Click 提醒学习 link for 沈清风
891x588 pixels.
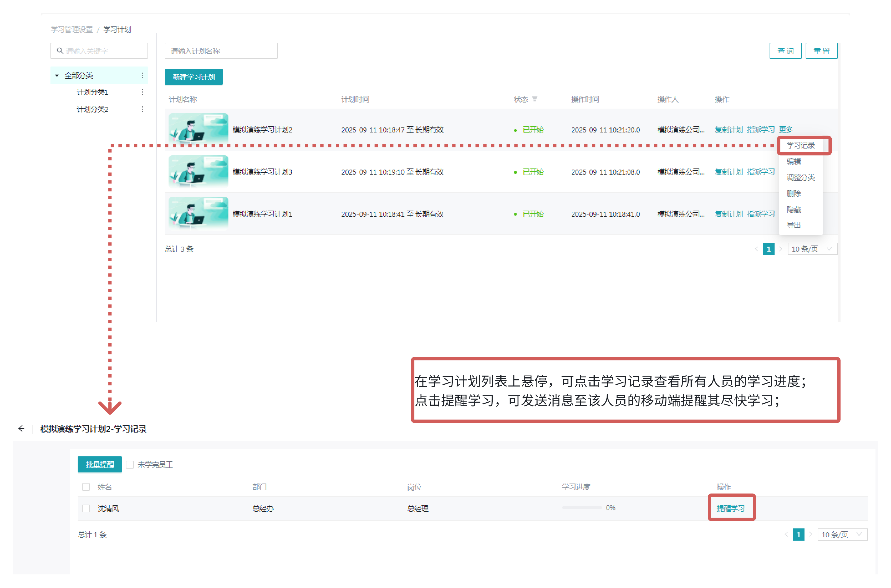pos(730,508)
